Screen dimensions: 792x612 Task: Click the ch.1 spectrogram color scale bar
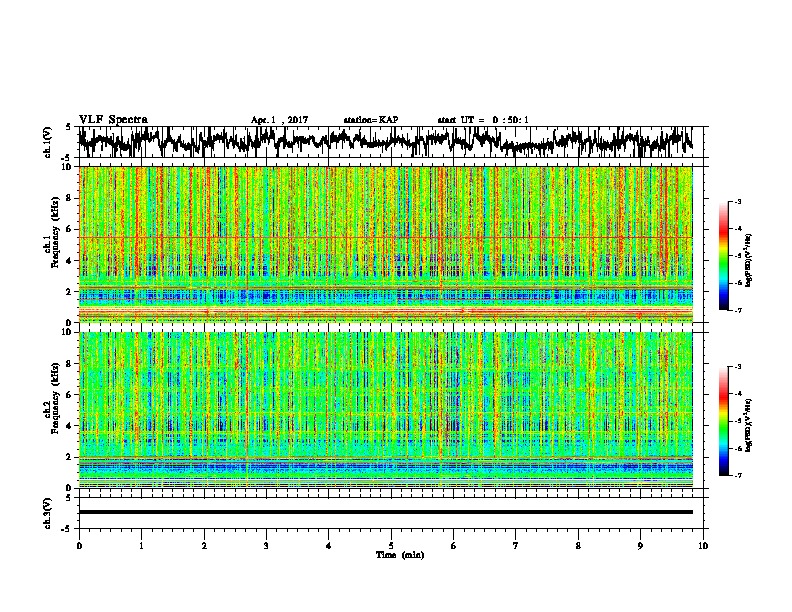coord(723,256)
